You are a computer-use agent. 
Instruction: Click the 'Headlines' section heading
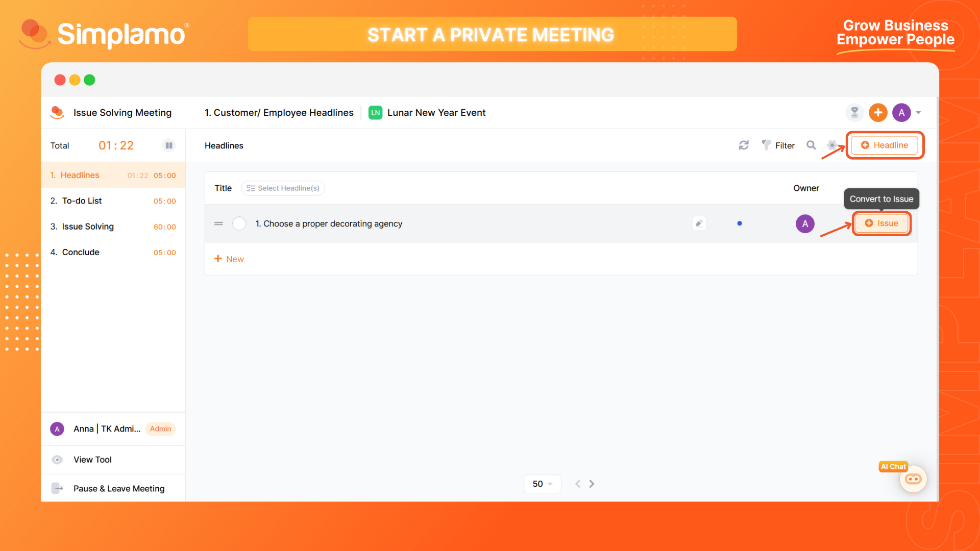(224, 145)
